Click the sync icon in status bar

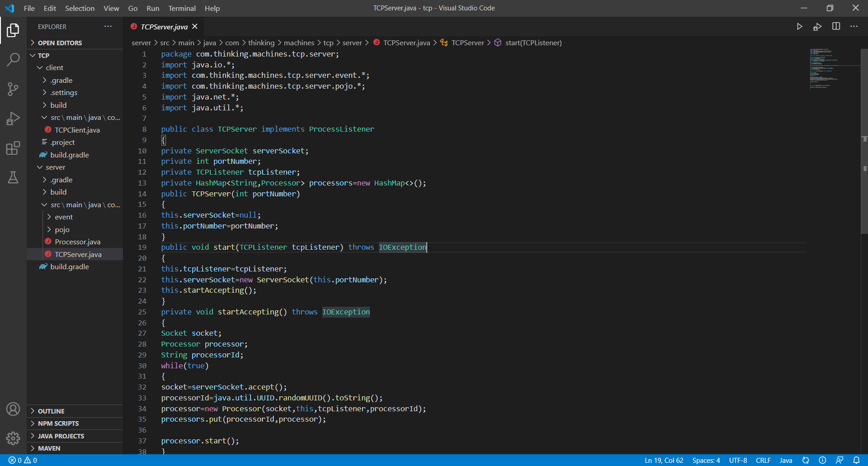tap(806, 460)
